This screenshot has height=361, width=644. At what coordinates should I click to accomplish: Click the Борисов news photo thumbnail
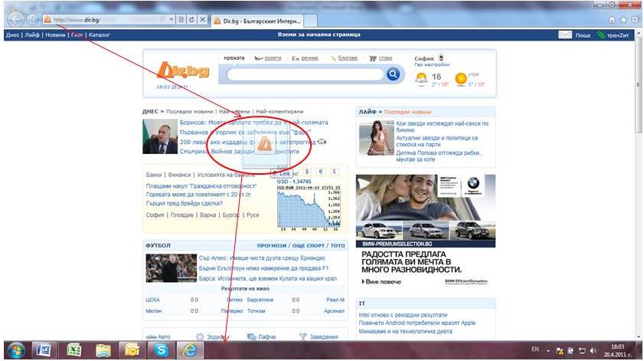click(160, 136)
